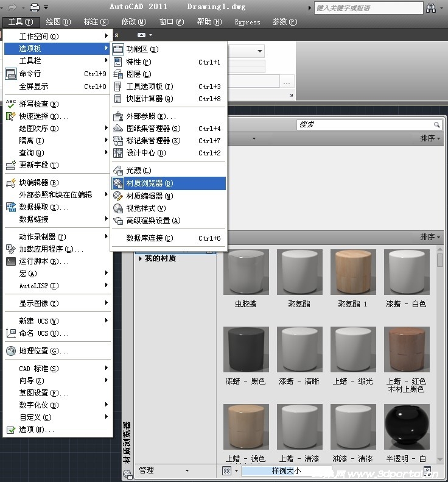Click the magnifier icon in material search box
The height and width of the screenshot is (482, 448).
coord(436,124)
